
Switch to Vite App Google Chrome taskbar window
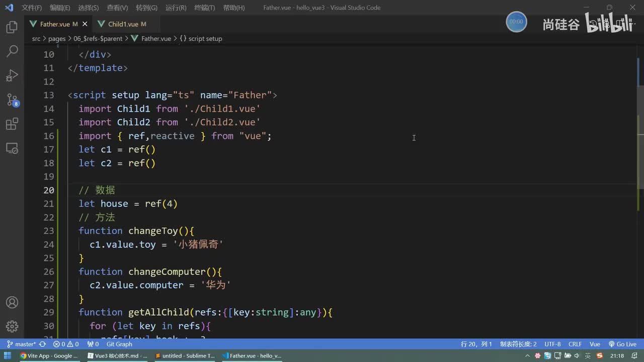tap(49, 356)
